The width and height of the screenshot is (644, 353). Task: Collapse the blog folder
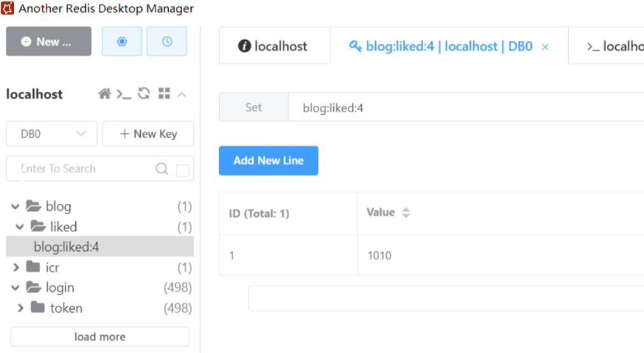tap(15, 206)
